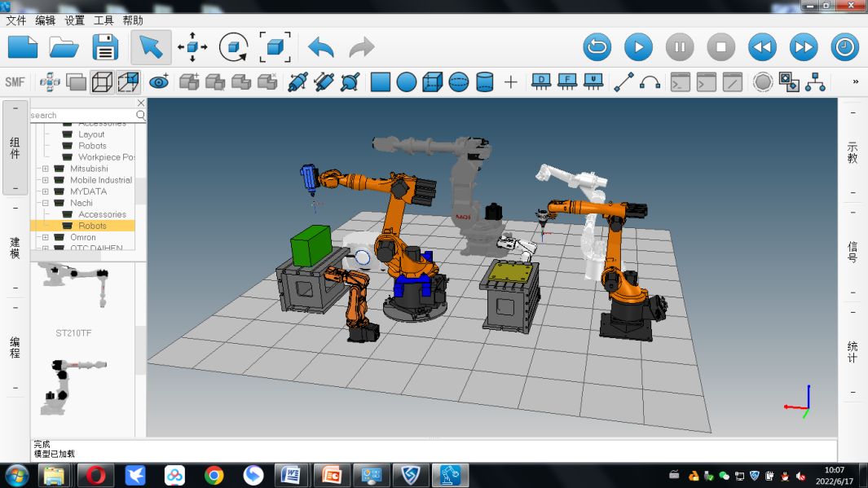Click the Save file icon
Screen dimensions: 868x488
[x=106, y=47]
